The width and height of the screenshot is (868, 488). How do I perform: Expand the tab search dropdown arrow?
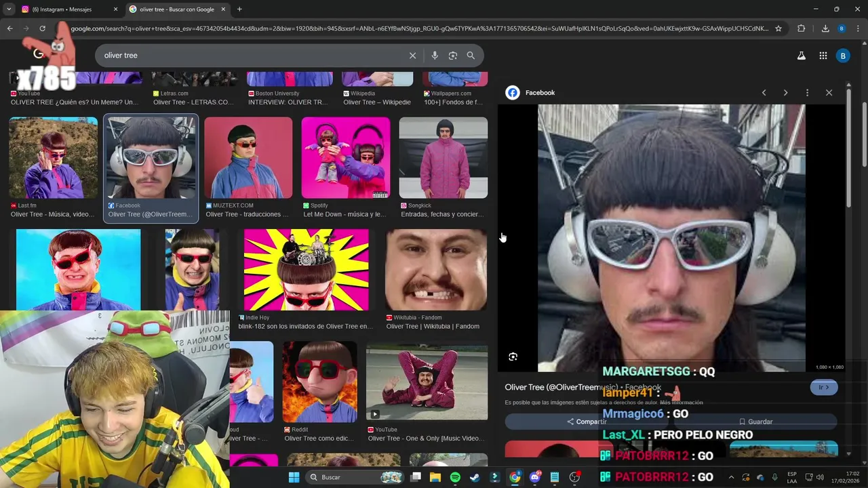9,9
